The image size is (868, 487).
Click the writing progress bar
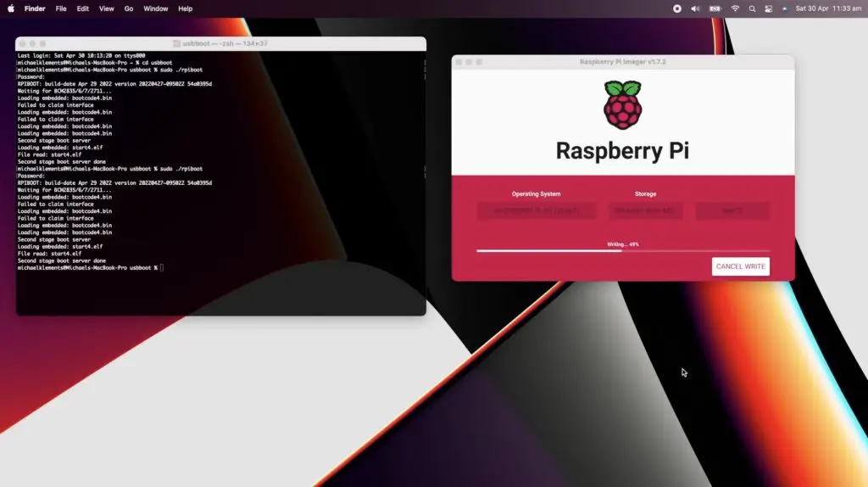(x=622, y=250)
